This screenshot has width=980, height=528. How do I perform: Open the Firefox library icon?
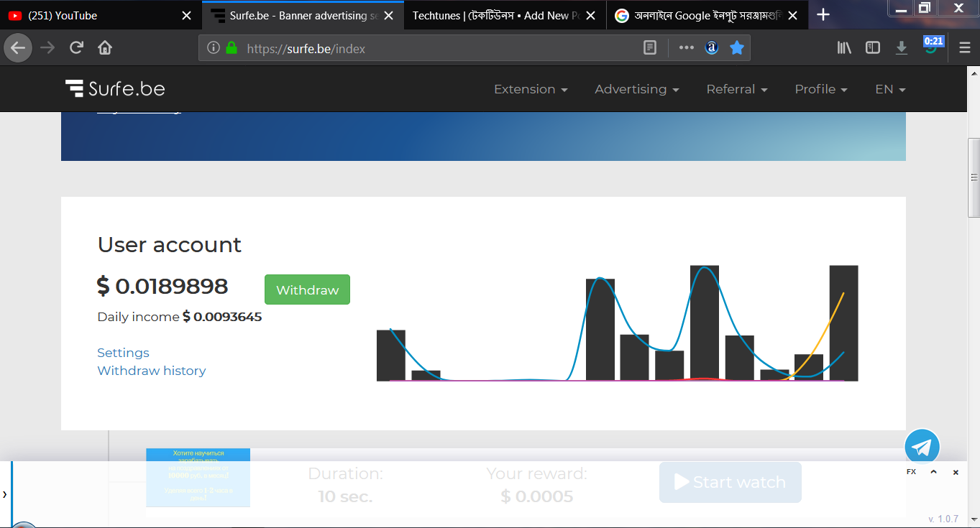[x=844, y=48]
